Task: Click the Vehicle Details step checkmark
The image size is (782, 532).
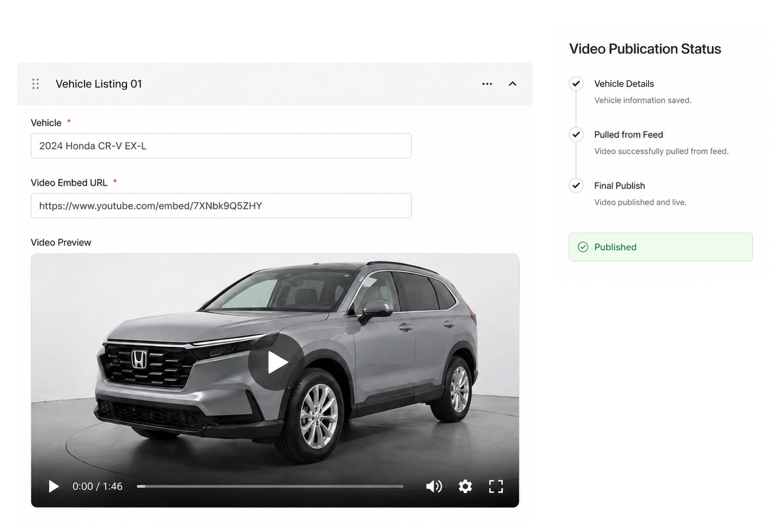Action: point(576,84)
